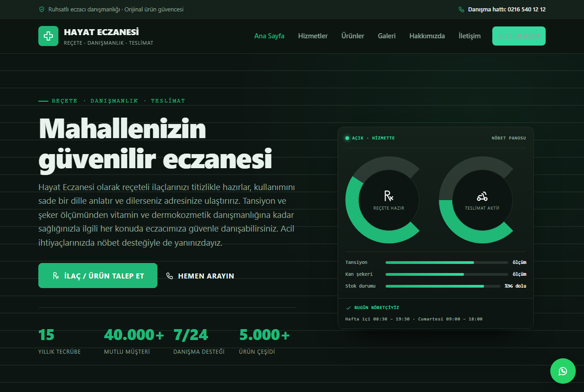This screenshot has height=392, width=584.
Task: Navigate to Galeri
Action: point(386,36)
